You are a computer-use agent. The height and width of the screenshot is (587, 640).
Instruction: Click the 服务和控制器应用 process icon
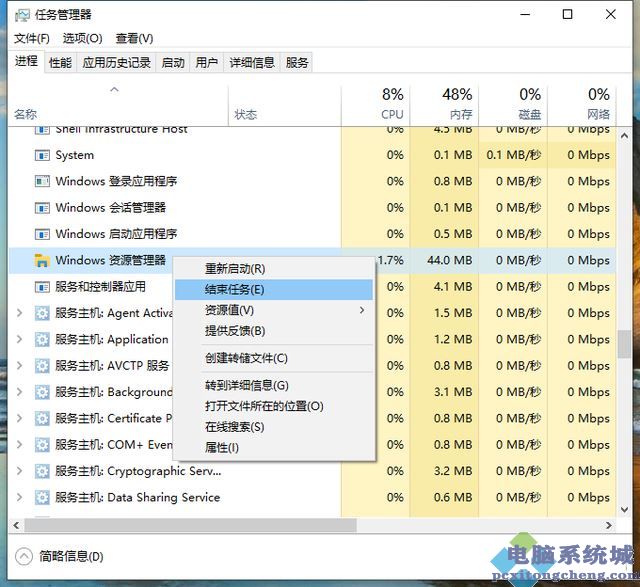(42, 287)
